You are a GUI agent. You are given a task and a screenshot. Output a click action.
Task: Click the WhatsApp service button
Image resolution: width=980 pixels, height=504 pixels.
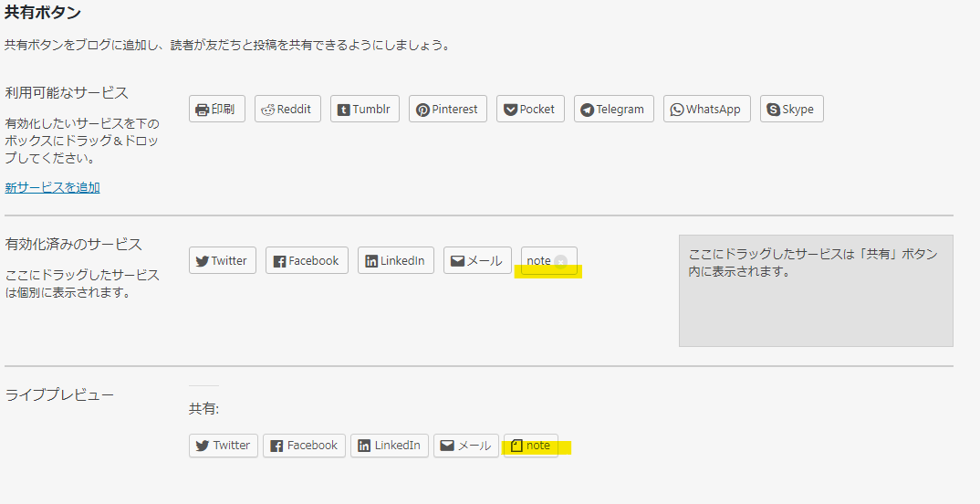point(707,109)
